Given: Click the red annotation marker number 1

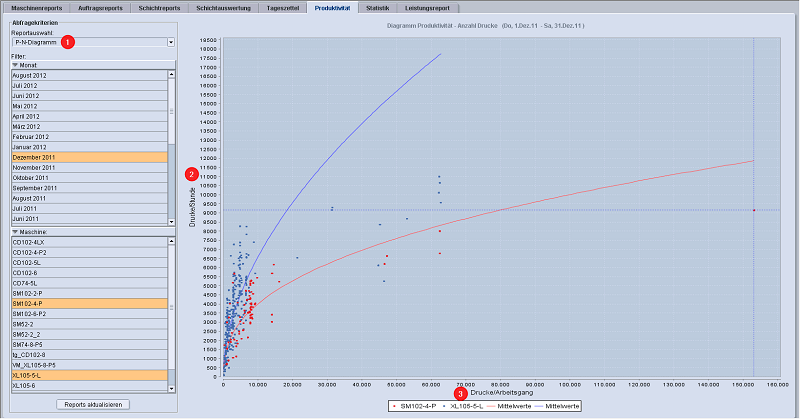Looking at the screenshot, I should tap(68, 42).
